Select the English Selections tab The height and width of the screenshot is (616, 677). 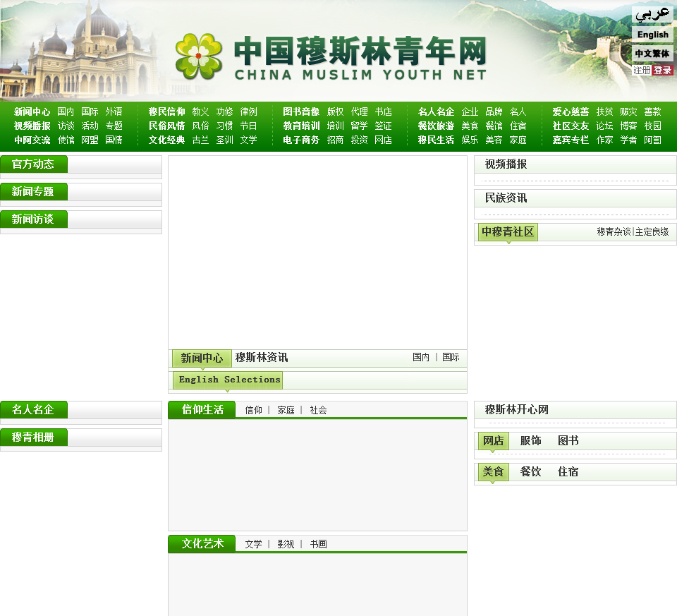[228, 380]
